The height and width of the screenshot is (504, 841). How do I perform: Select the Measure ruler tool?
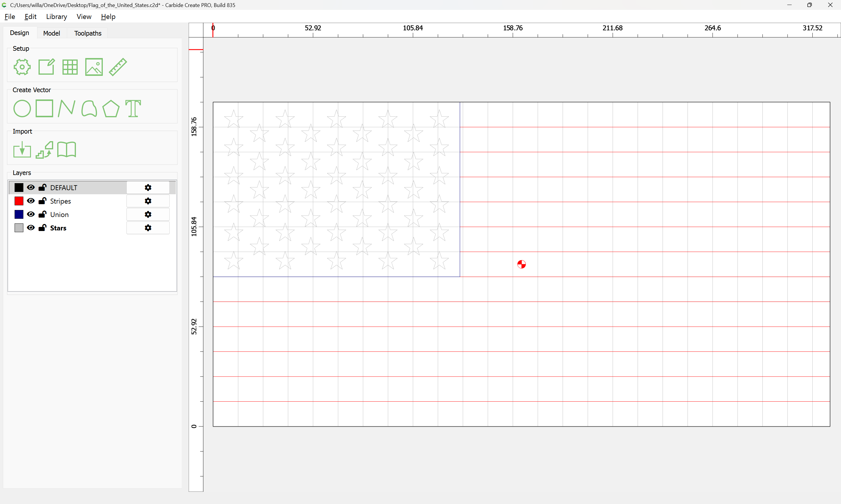tap(118, 67)
